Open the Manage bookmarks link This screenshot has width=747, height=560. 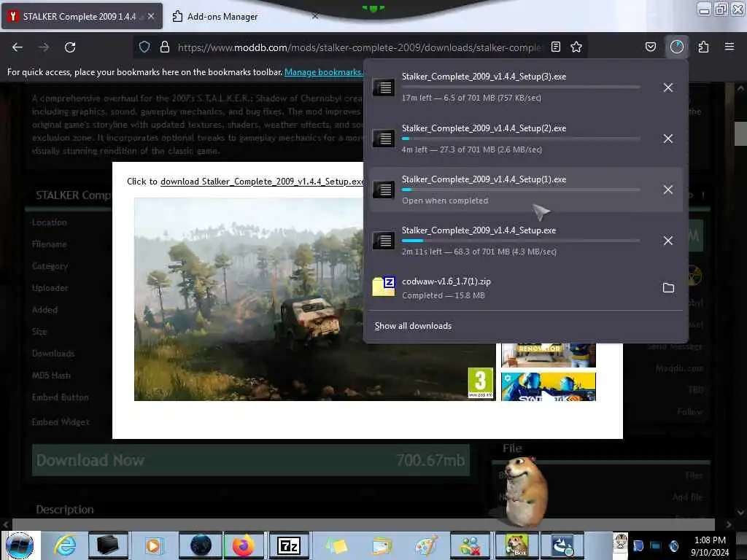click(323, 72)
